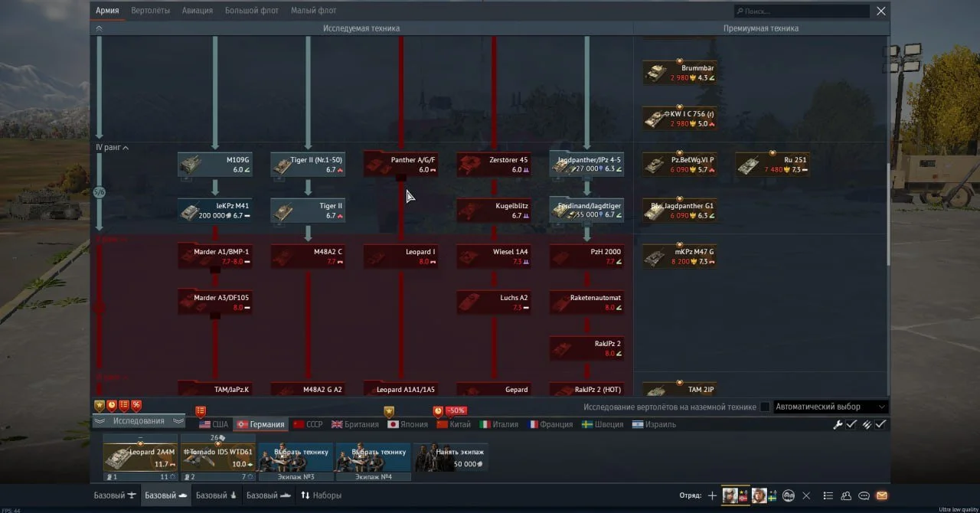This screenshot has height=513, width=980.
Task: Choose vehicle for Экипаж №3 slot
Action: 296,457
